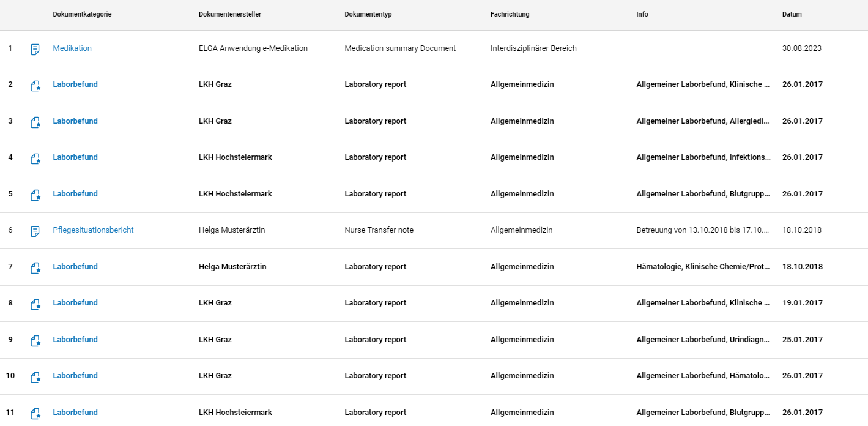Click starred document icon in row 9
The image size is (868, 426).
pyautogui.click(x=35, y=340)
